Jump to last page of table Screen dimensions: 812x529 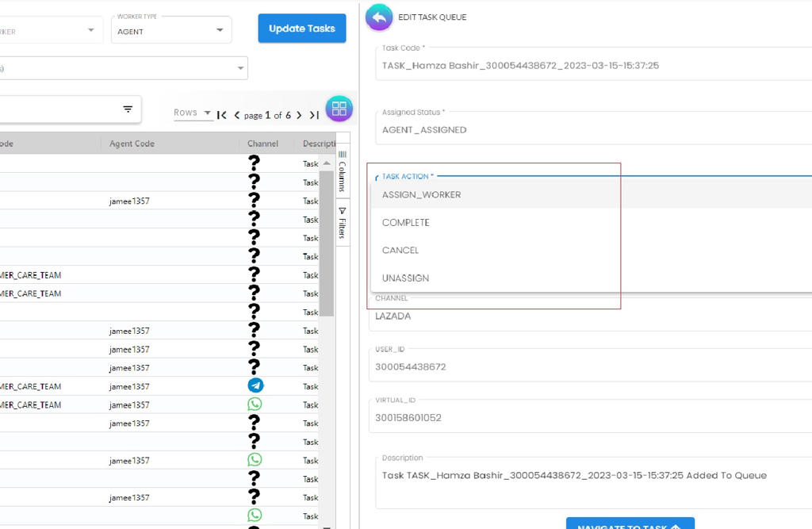point(314,115)
